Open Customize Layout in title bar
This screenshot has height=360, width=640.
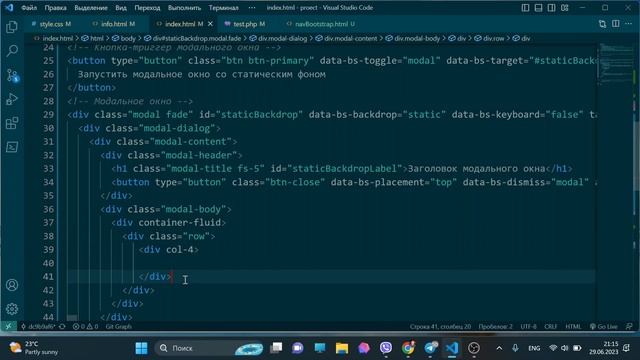[x=564, y=8]
